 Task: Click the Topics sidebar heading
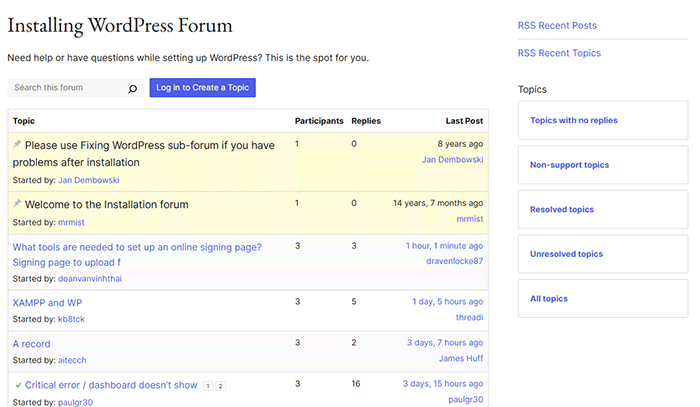tap(532, 90)
